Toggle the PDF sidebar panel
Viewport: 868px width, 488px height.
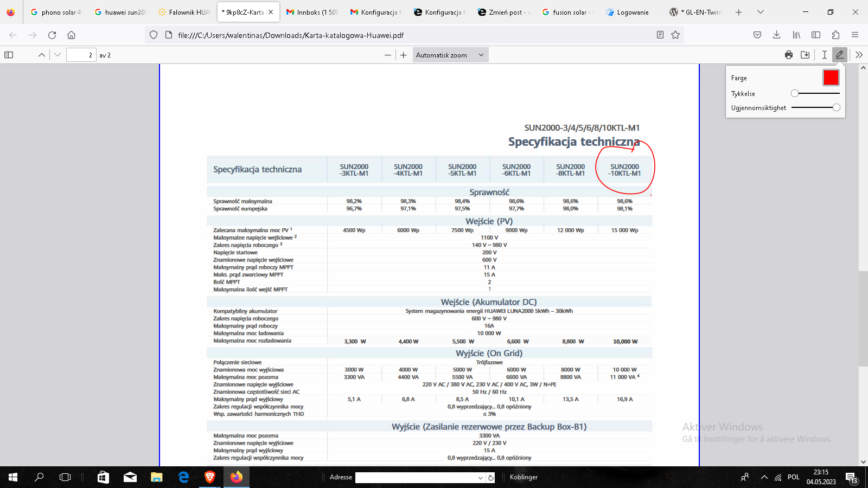pos(9,55)
